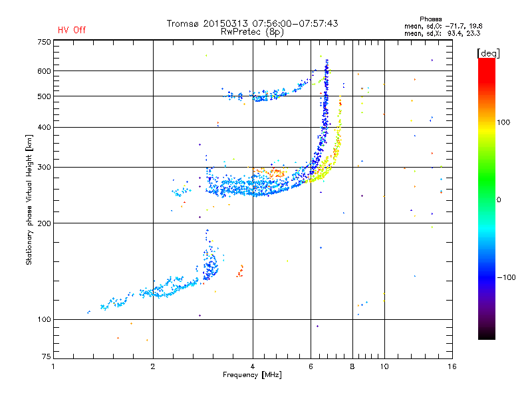This screenshot has width=532, height=399.
Task: Click x-axis tick label 6
Action: 311,366
